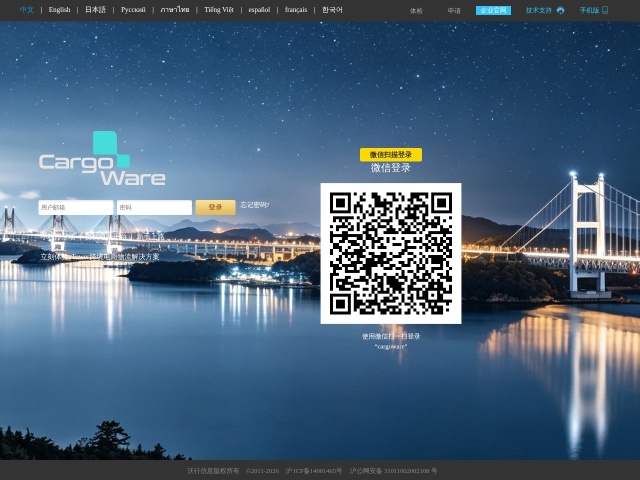Switch language to Русский

point(133,10)
